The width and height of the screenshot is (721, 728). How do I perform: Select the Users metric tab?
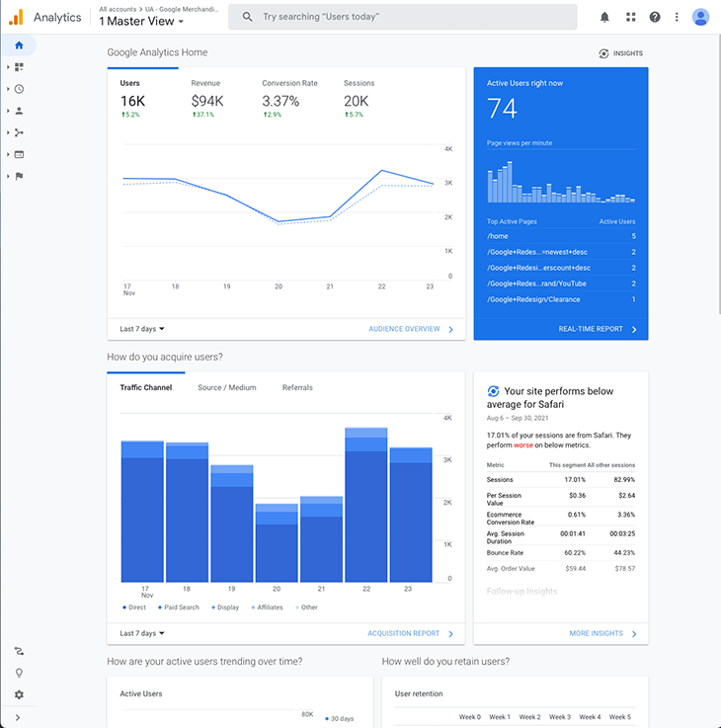click(x=143, y=98)
